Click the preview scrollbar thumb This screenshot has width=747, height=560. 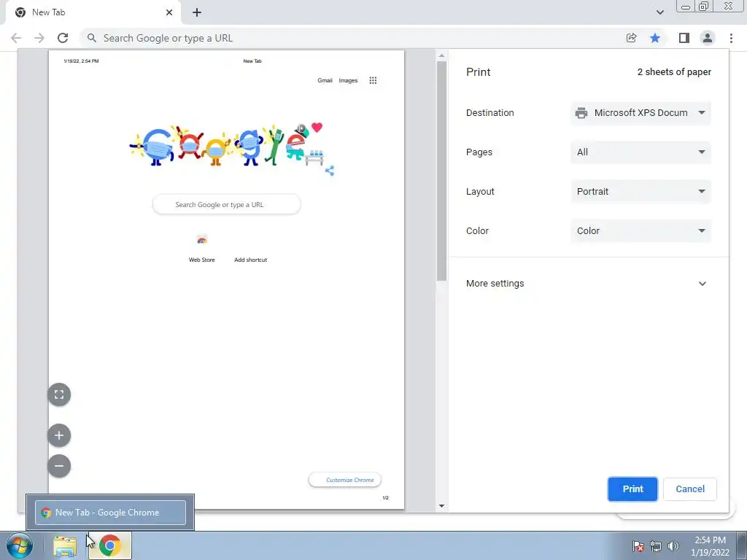[441, 171]
